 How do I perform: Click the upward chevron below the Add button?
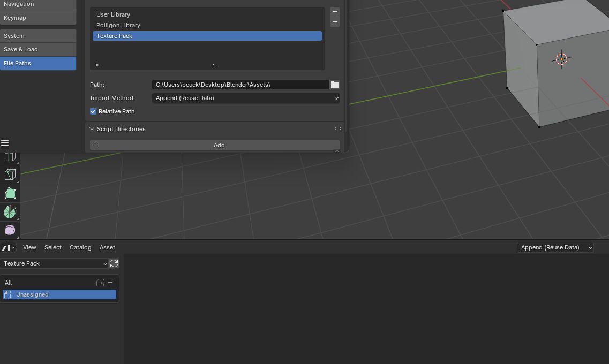coord(337,151)
